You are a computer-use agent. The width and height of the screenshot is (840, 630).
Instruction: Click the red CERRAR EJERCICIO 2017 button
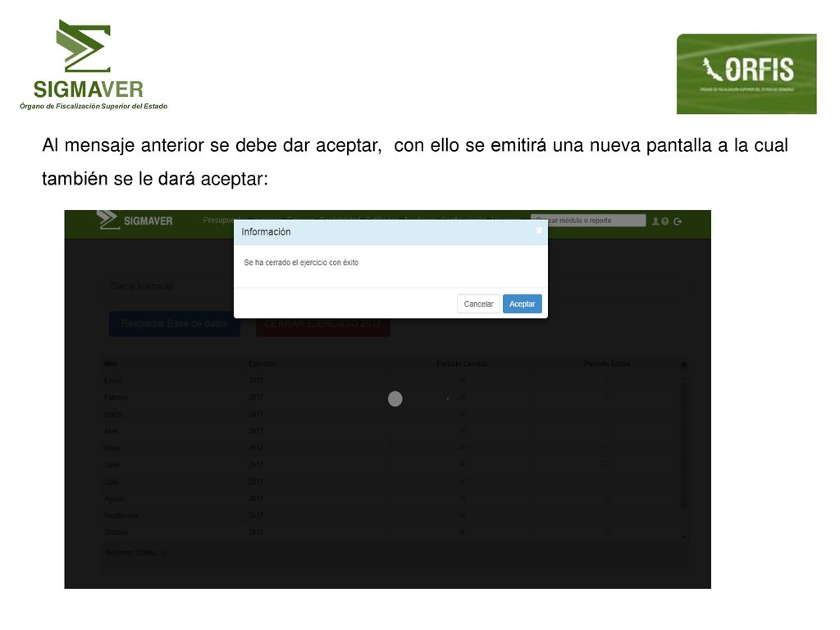point(323,325)
